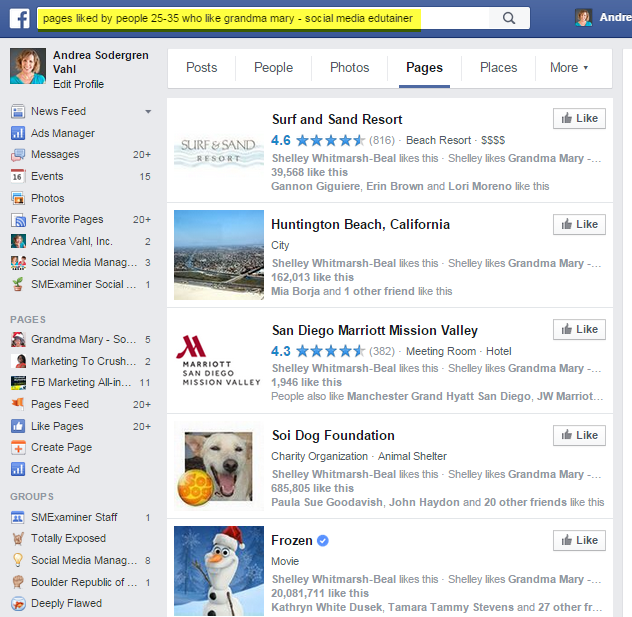This screenshot has width=632, height=617.
Task: Open Favorite Pages icon
Action: pyautogui.click(x=18, y=220)
